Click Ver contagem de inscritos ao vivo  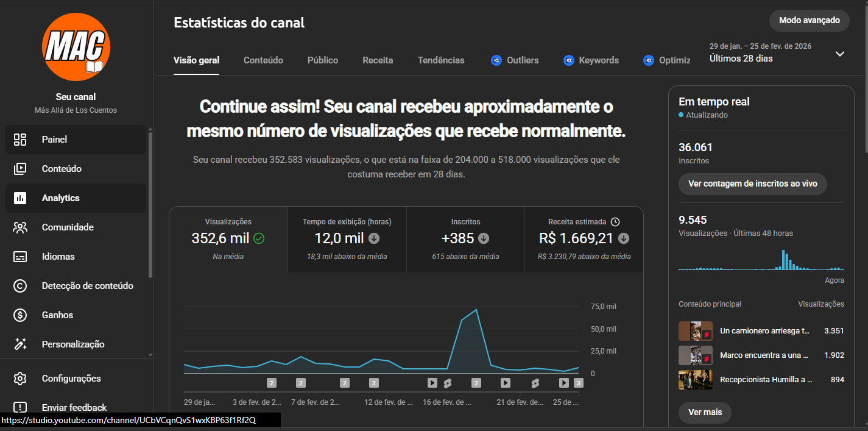[753, 183]
